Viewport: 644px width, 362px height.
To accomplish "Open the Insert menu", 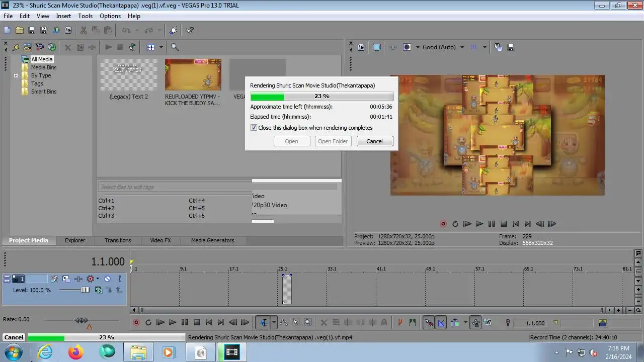I will pyautogui.click(x=63, y=16).
